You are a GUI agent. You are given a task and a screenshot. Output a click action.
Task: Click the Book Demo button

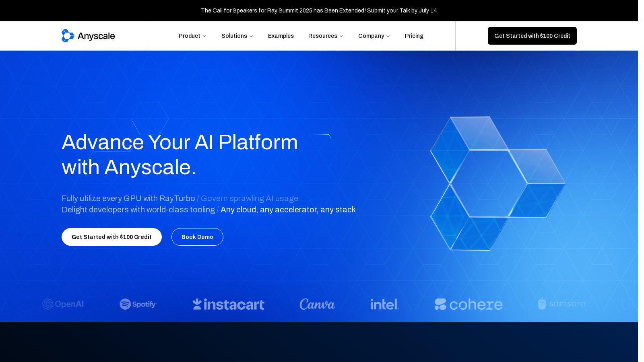pos(197,237)
